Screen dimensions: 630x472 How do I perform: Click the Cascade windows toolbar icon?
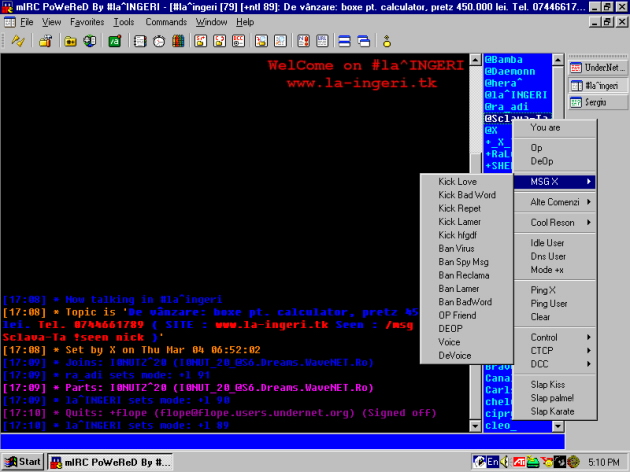(364, 41)
